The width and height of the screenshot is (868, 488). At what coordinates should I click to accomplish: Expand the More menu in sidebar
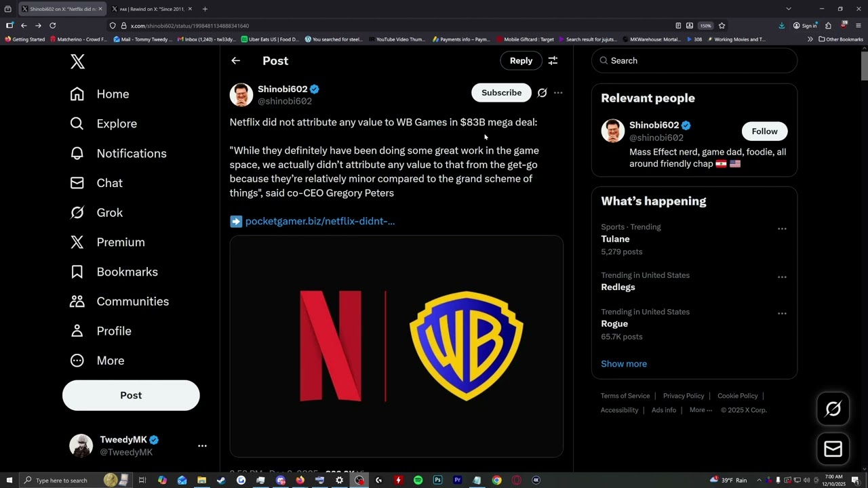point(97,361)
